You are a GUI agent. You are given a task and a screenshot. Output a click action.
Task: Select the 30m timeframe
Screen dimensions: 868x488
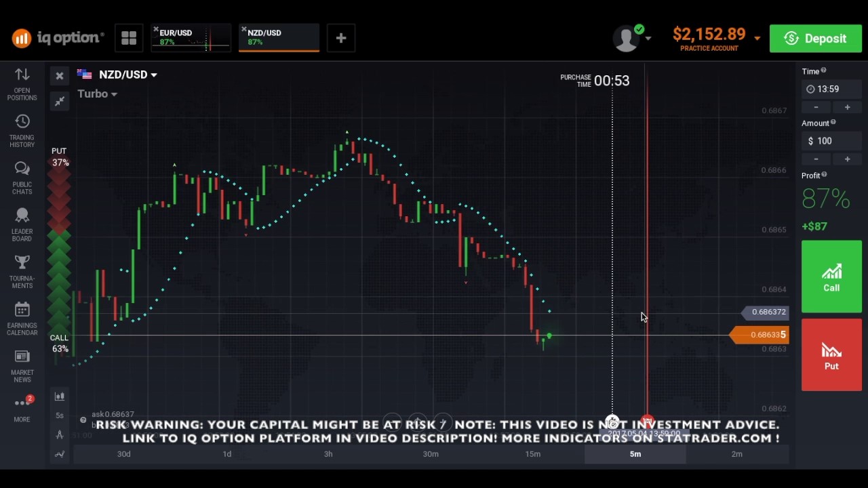click(x=431, y=454)
